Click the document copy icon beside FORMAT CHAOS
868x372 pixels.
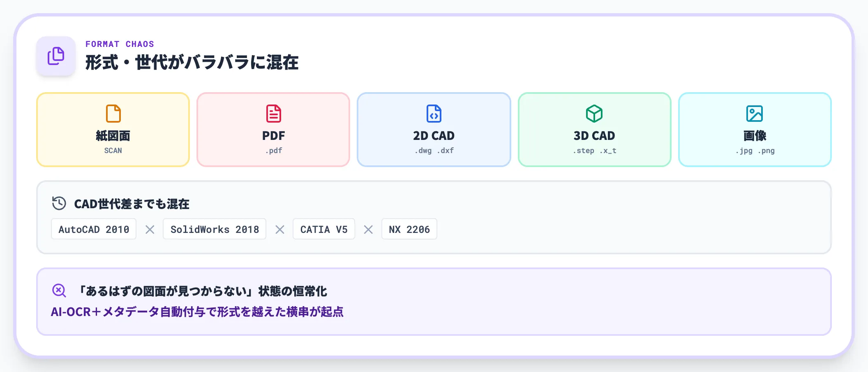56,56
